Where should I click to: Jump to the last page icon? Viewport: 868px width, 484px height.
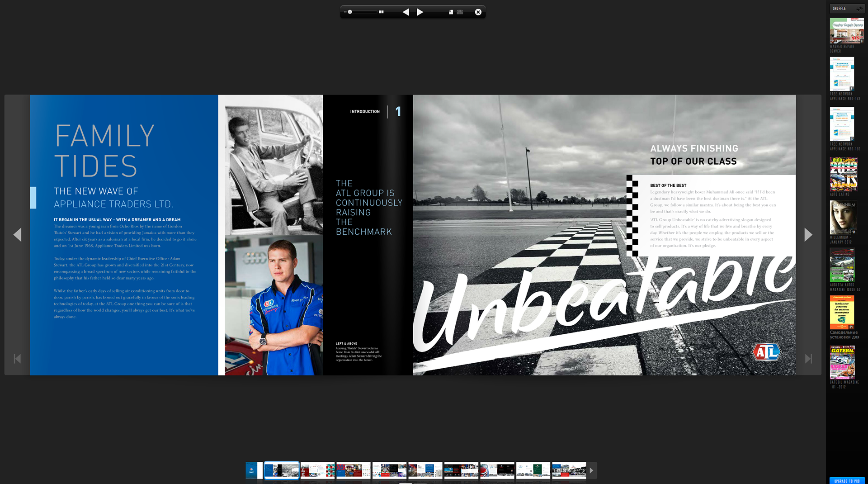click(x=808, y=359)
